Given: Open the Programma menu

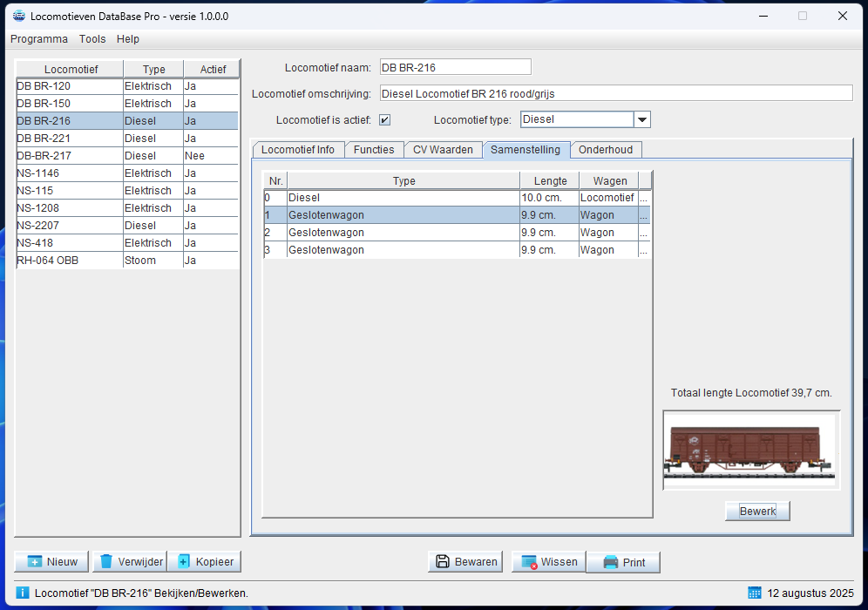Looking at the screenshot, I should point(38,38).
